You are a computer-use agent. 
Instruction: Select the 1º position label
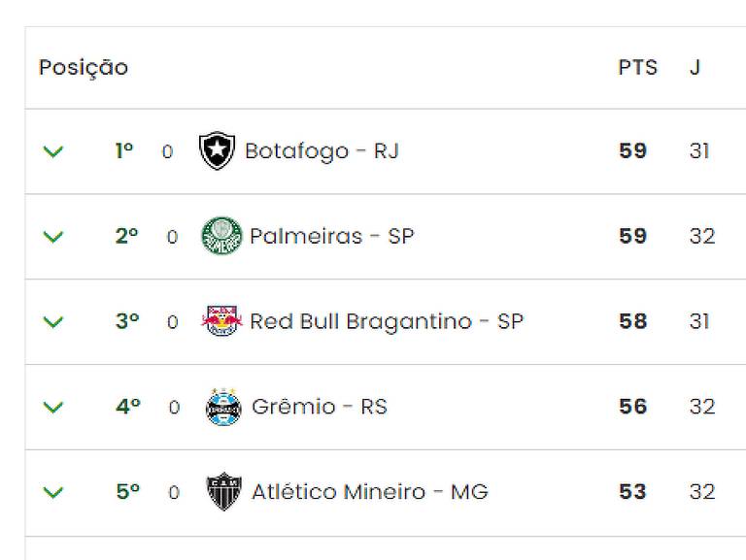coord(124,150)
